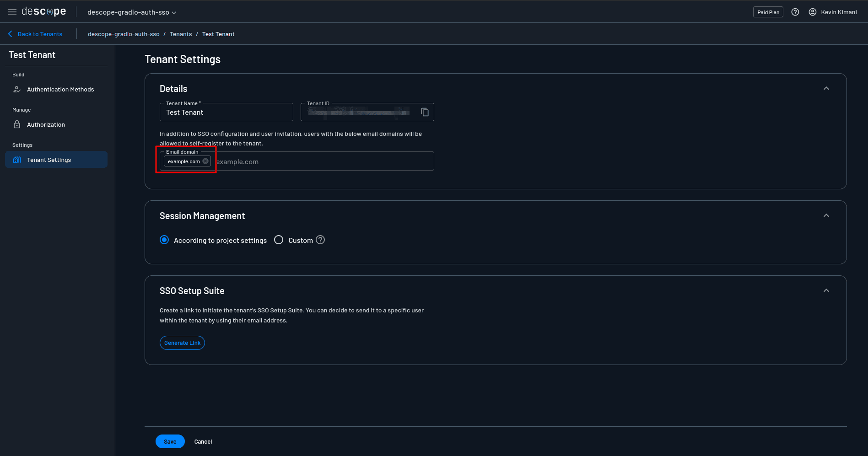
Task: Click the Authentication Methods sidebar icon
Action: click(16, 89)
